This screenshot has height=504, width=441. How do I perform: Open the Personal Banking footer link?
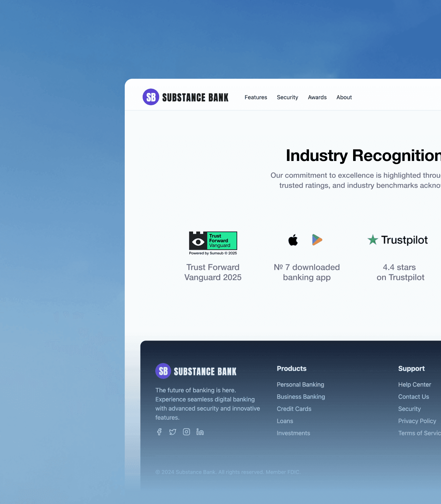click(x=301, y=385)
